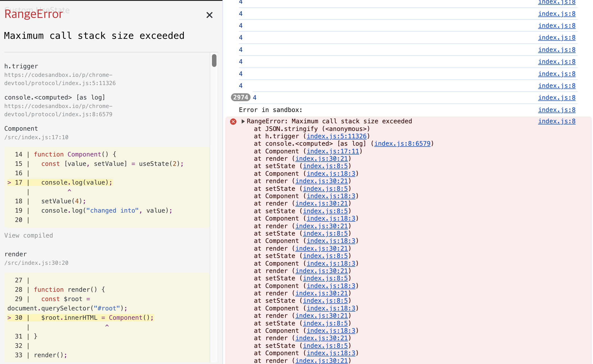Open the first index.js:30:21 render link
The width and height of the screenshot is (593, 364).
point(321,159)
